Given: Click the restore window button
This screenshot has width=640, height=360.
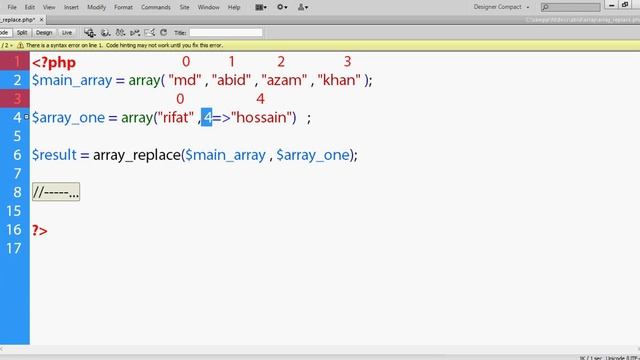Looking at the screenshot, I should pos(625,5).
